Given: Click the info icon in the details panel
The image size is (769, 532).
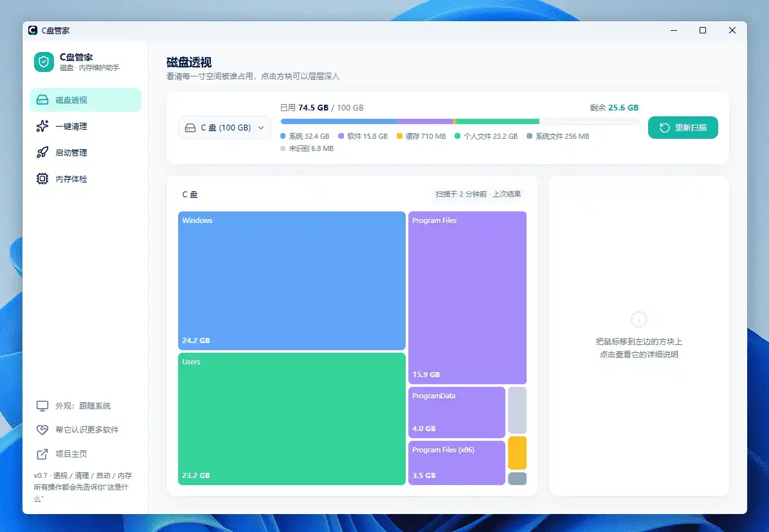Looking at the screenshot, I should (x=638, y=319).
